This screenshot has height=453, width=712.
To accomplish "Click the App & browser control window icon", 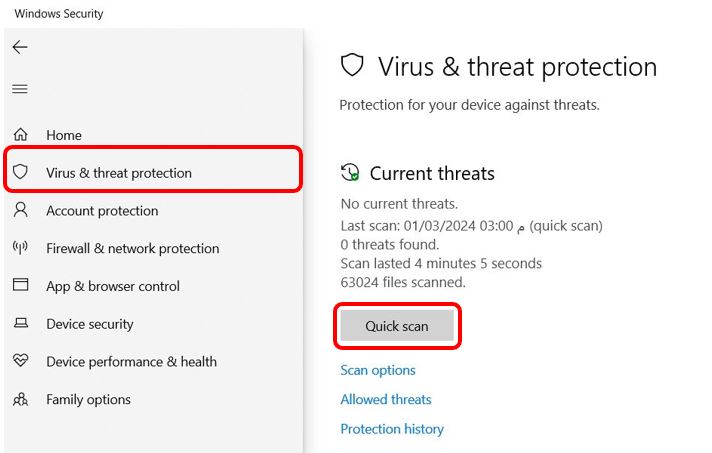I will click(x=21, y=285).
